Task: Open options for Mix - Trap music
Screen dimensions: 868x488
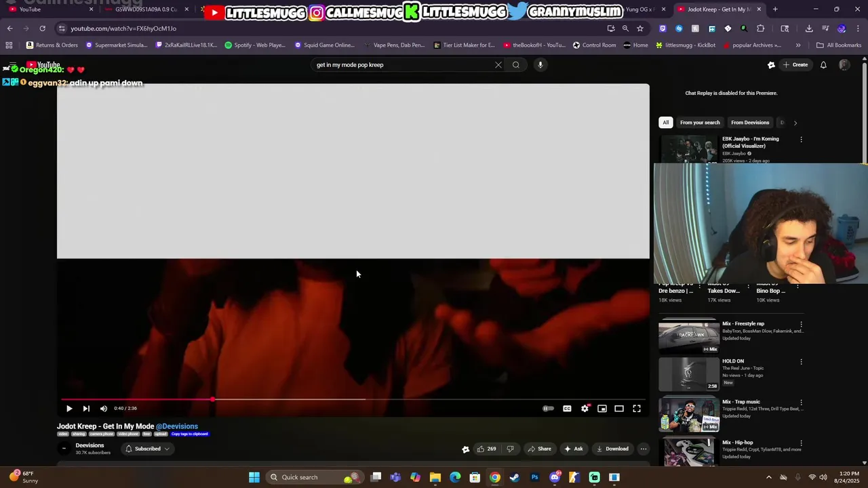Action: tap(801, 403)
